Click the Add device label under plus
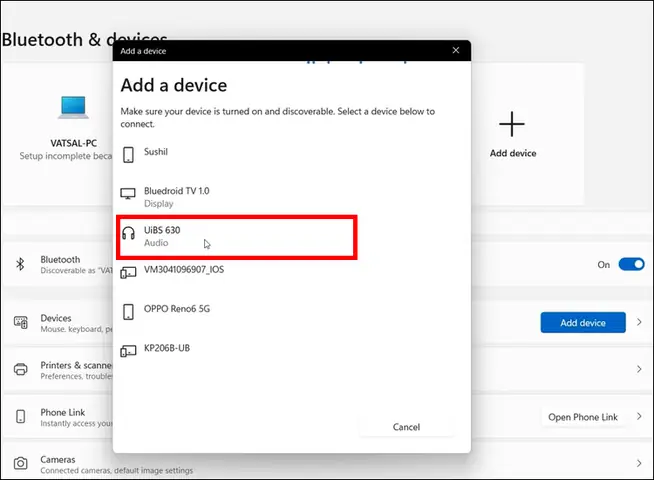 [x=513, y=153]
